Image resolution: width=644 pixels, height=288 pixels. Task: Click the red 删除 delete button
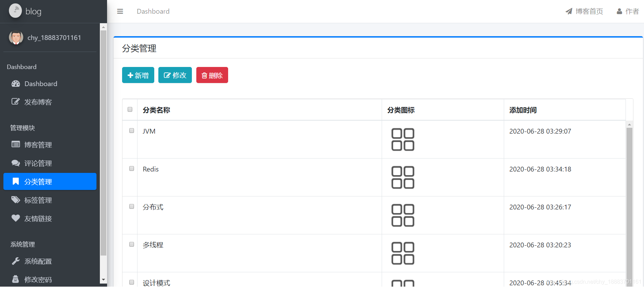coord(212,75)
